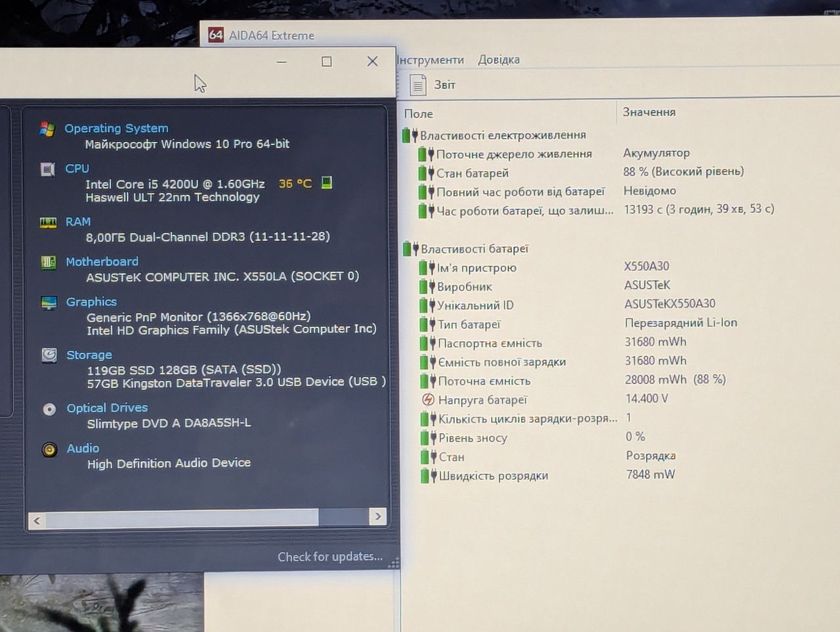Open the CPU section in Speccy
Viewport: 840px width, 632px height.
pos(77,169)
